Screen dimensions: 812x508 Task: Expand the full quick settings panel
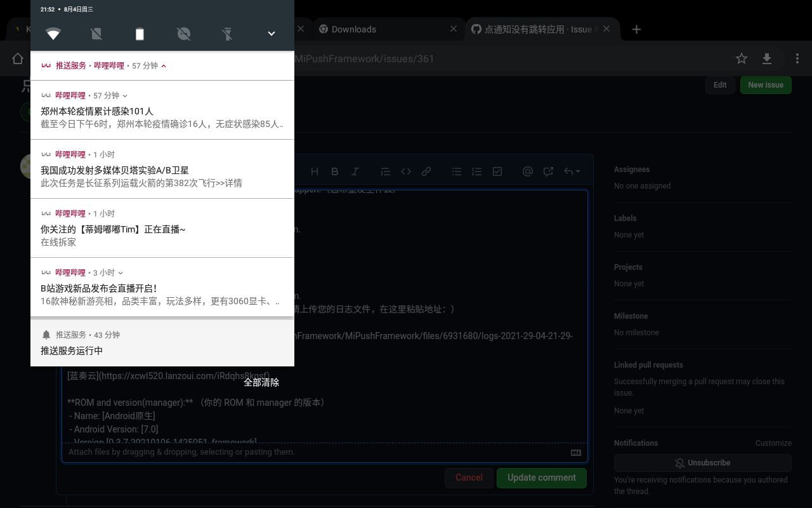[271, 34]
